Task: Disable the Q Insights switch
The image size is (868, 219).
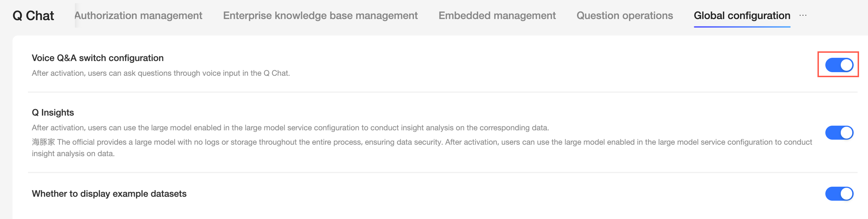Action: click(839, 132)
